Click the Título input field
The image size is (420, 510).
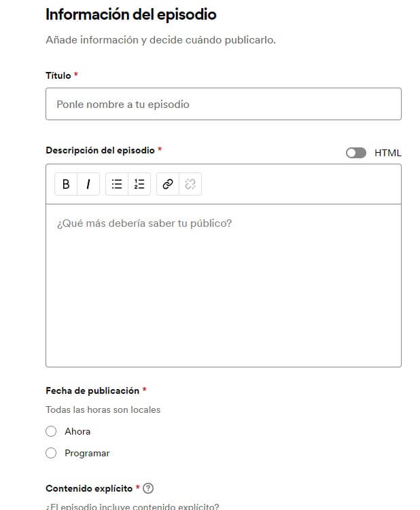click(x=224, y=104)
